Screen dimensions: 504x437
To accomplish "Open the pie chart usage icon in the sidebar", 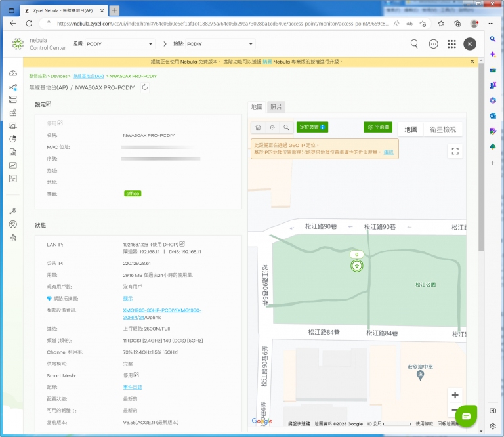I will [x=13, y=139].
